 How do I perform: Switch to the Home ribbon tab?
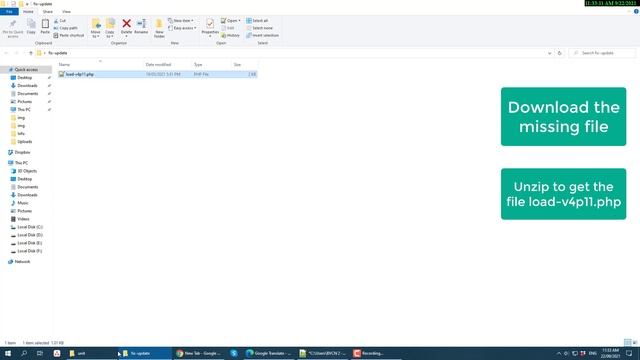28,11
